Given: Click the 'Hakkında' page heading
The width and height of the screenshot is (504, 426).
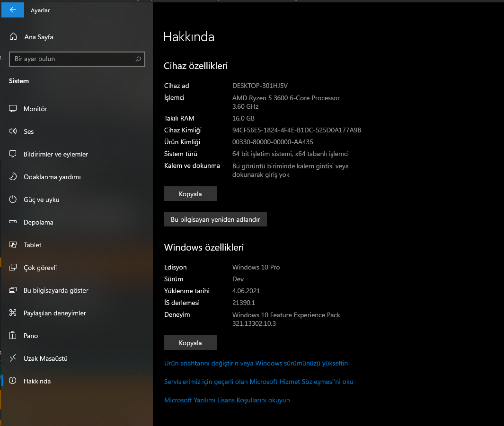Looking at the screenshot, I should coord(189,36).
